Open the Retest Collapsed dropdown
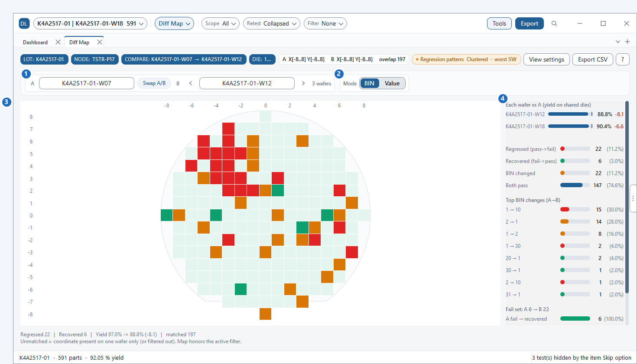The width and height of the screenshot is (637, 364). coord(272,23)
